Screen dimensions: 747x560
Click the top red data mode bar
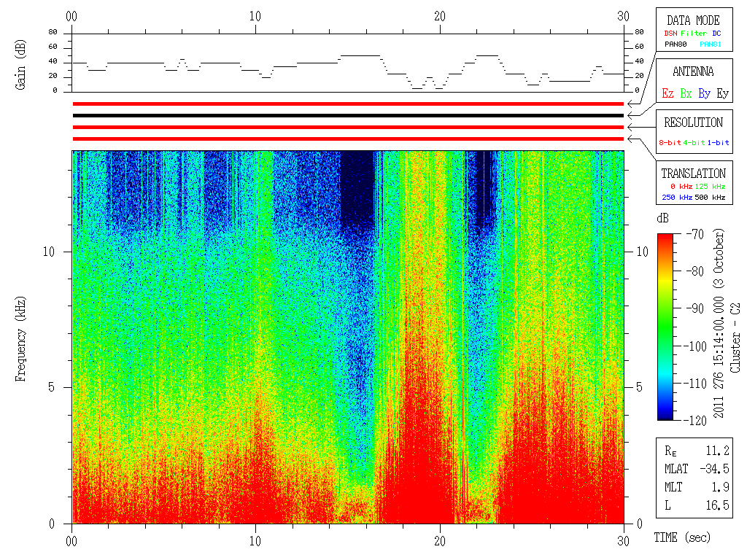click(x=348, y=104)
